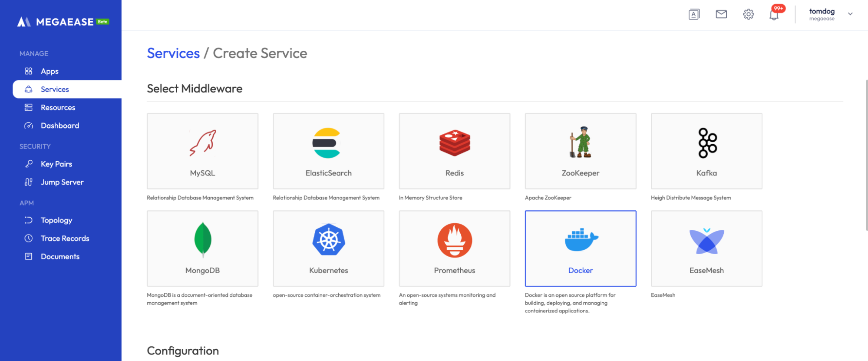The image size is (868, 361).
Task: Select the ElasticSearch logo
Action: tap(327, 143)
